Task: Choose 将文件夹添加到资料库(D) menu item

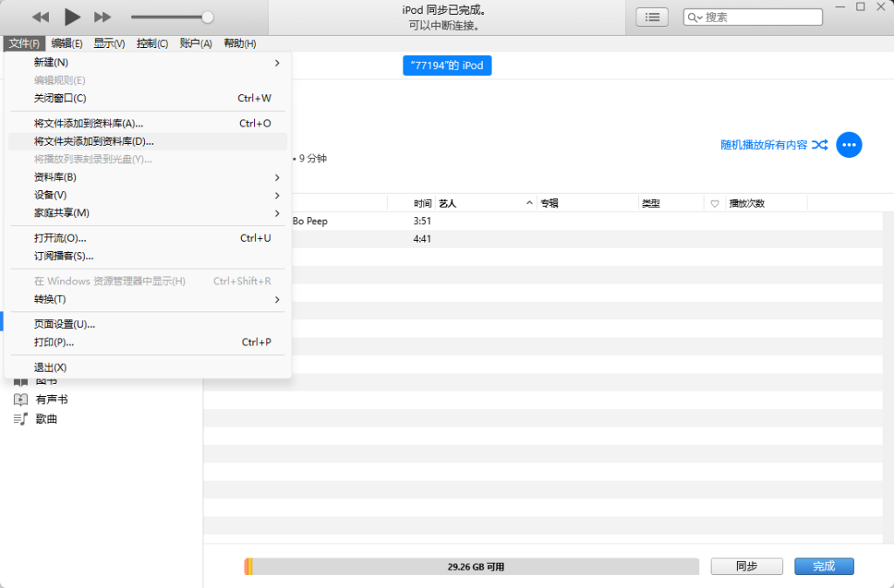Action: point(93,141)
